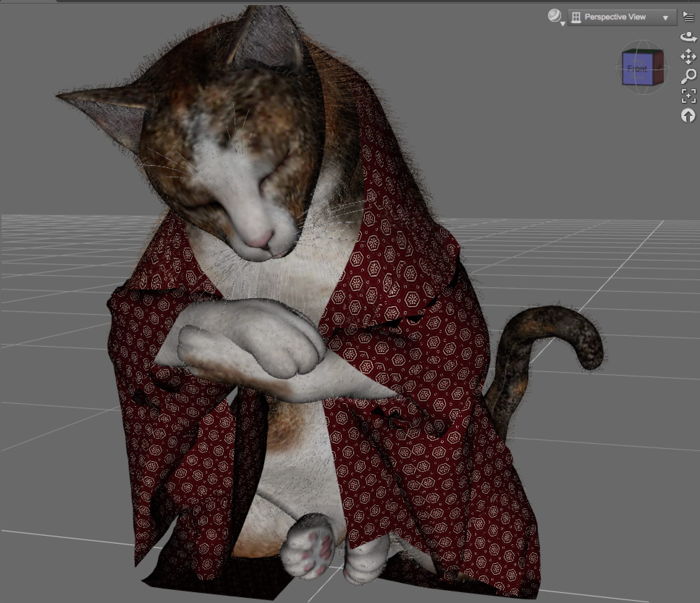Click the window icon beside Perspective View
Screen dimensions: 700x603
pos(576,17)
